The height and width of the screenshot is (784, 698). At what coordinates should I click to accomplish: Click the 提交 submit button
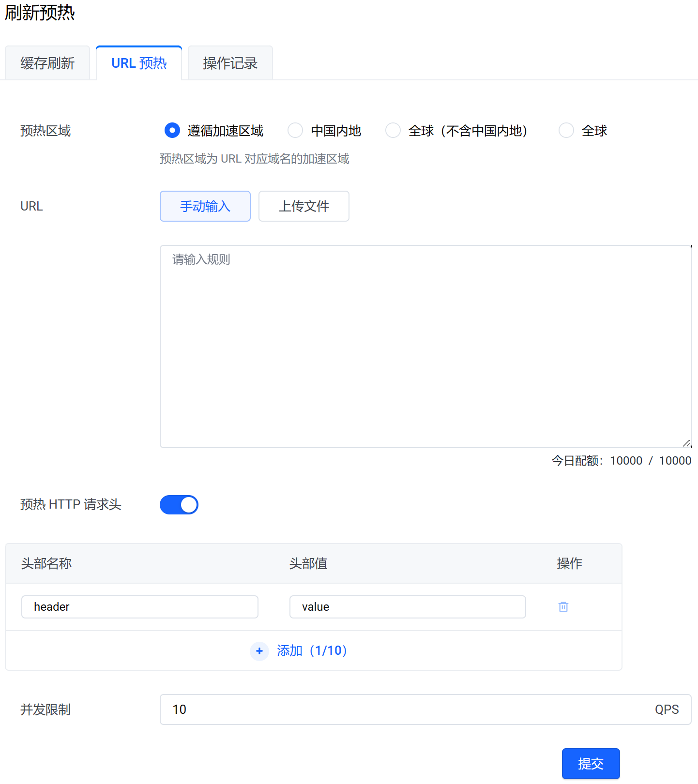591,764
